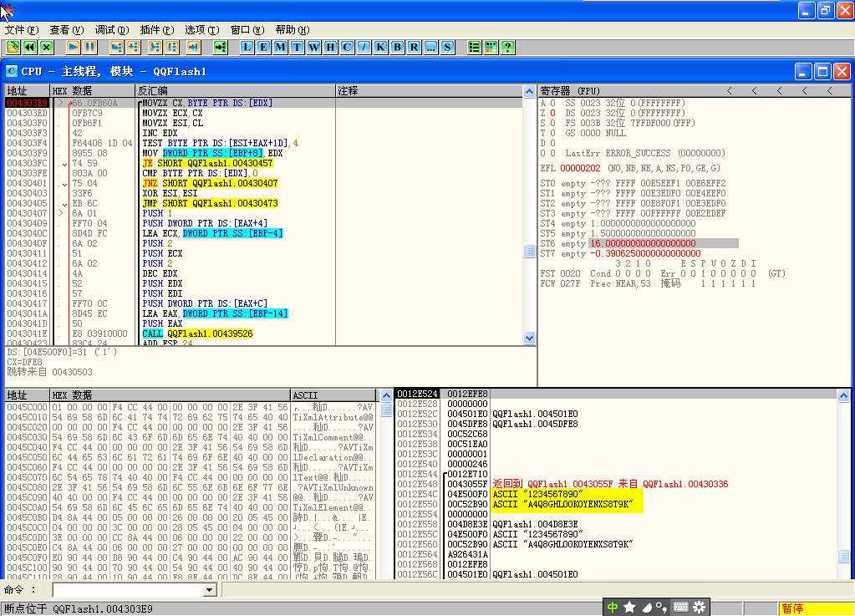Open the 调试 (Debug) menu
The image size is (855, 616).
point(111,29)
